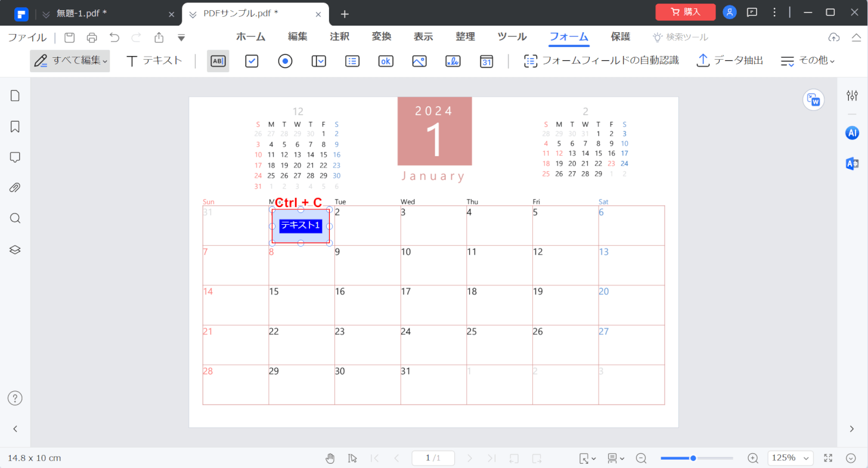Open the AI assistant sidebar

[x=852, y=133]
